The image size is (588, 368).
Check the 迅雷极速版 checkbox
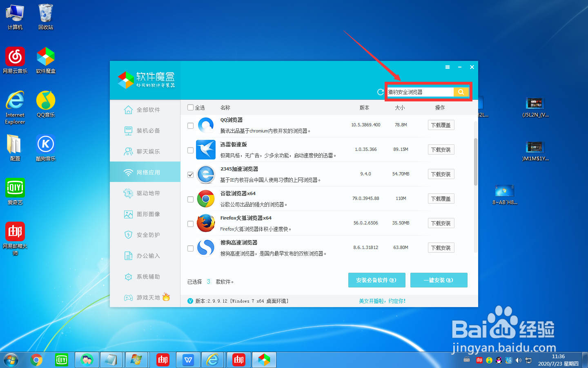190,150
